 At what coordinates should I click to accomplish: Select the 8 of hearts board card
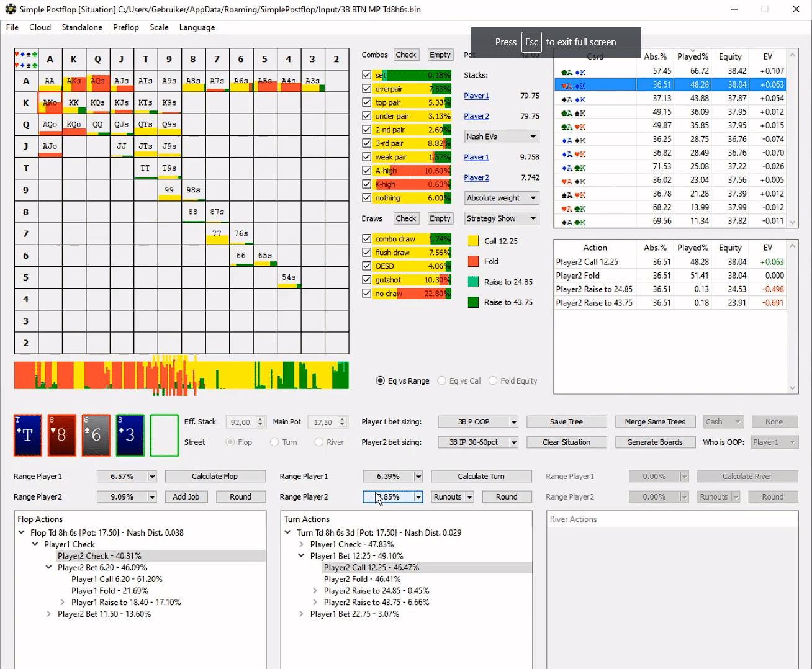click(61, 434)
